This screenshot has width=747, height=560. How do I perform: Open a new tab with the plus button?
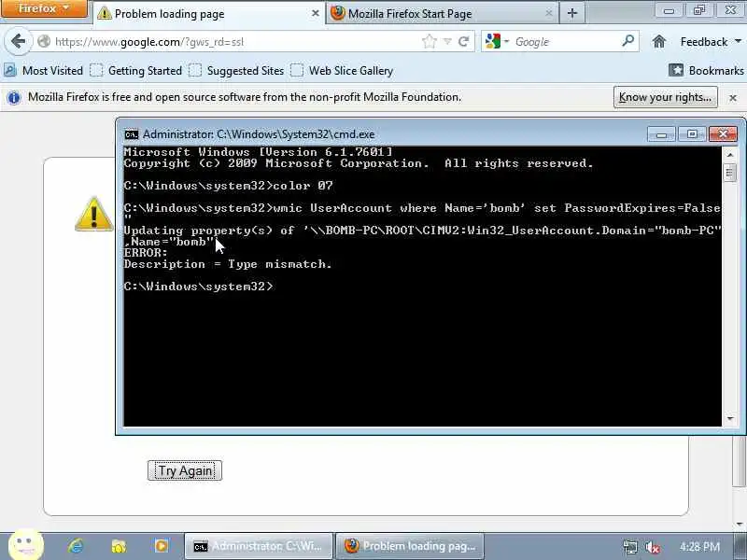click(x=572, y=13)
